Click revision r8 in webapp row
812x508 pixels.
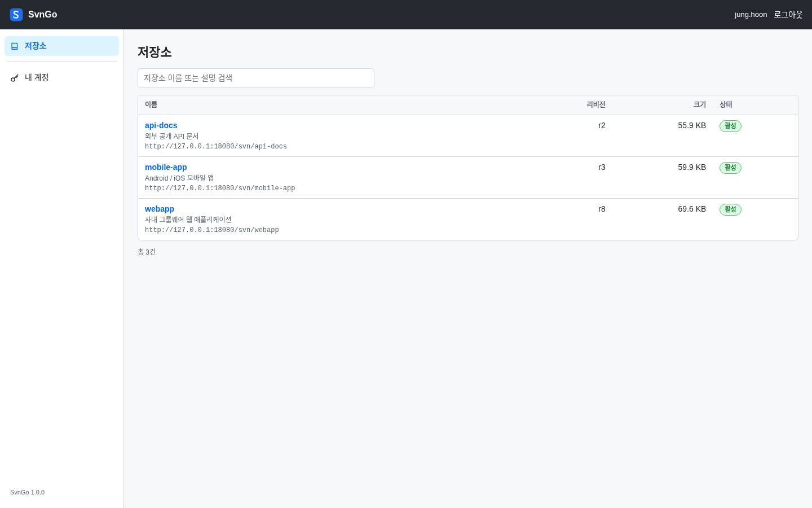pos(602,209)
